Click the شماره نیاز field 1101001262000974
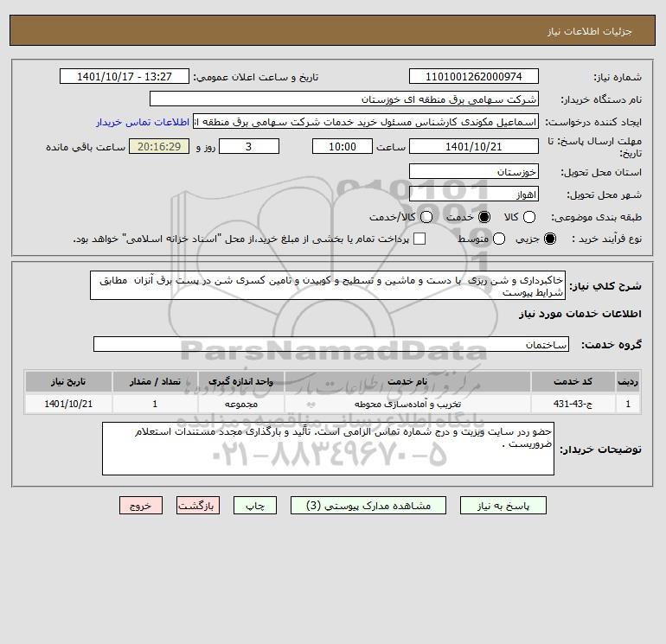 coord(474,77)
